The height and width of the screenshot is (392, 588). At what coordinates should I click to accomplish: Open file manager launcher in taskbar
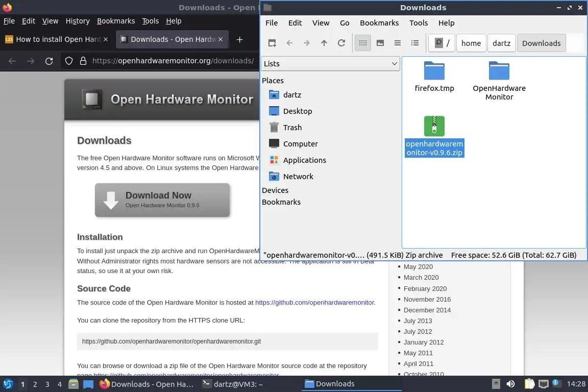point(73,384)
